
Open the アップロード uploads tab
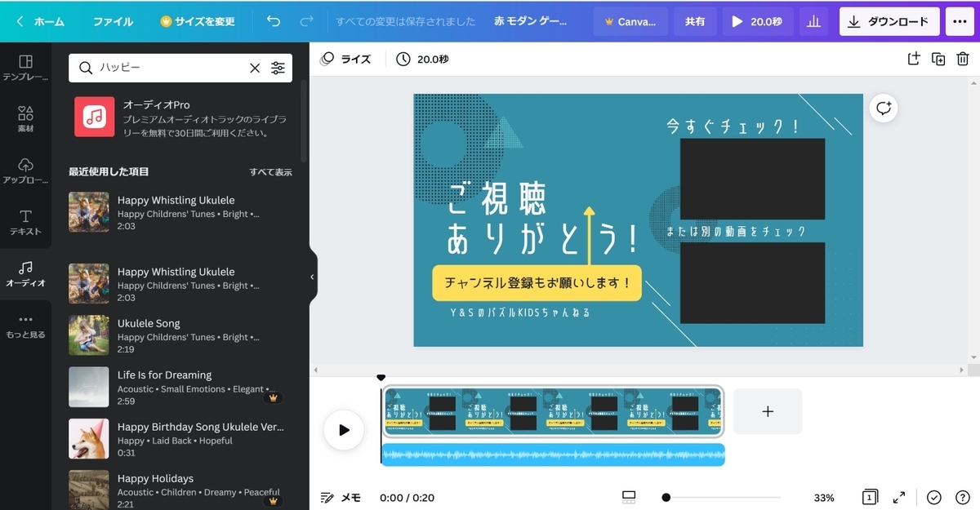pos(25,171)
